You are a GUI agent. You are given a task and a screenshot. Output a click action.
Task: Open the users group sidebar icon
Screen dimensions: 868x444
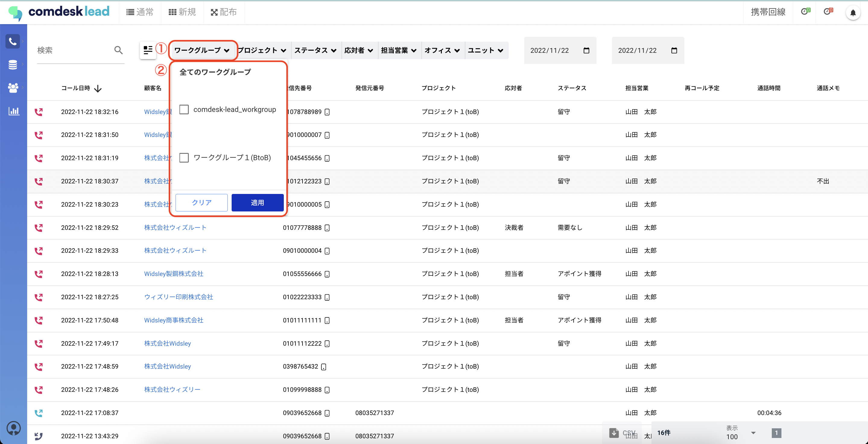13,87
